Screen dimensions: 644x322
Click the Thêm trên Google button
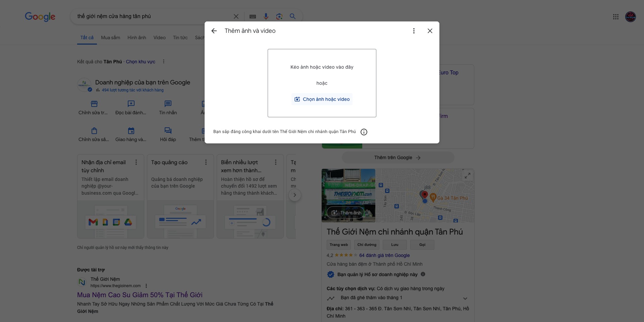[398, 157]
